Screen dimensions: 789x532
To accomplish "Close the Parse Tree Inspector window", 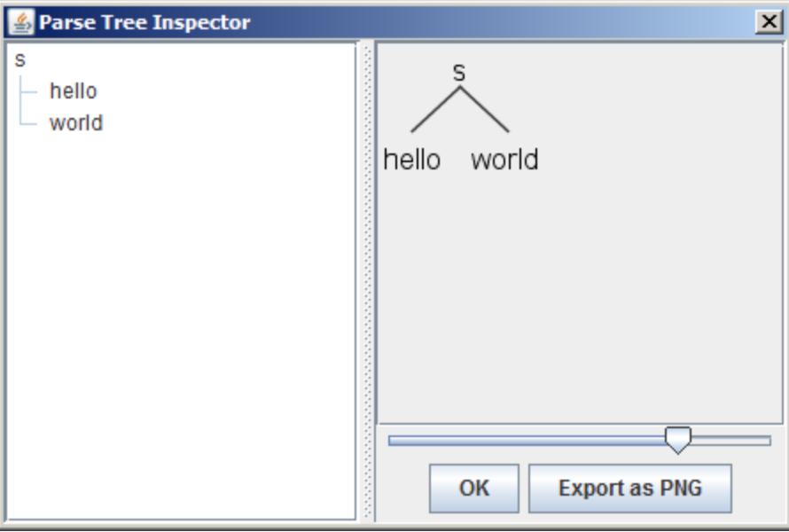I will (769, 22).
